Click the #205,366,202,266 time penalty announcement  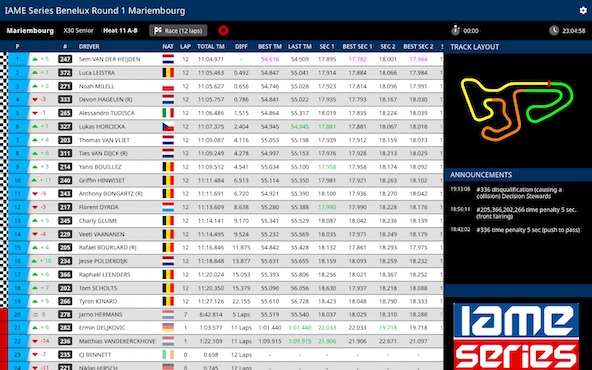(x=526, y=213)
